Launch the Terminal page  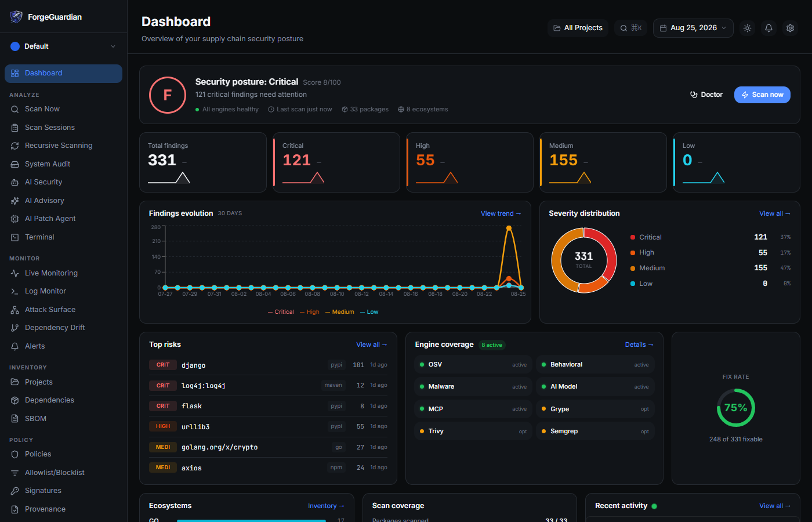click(63, 237)
